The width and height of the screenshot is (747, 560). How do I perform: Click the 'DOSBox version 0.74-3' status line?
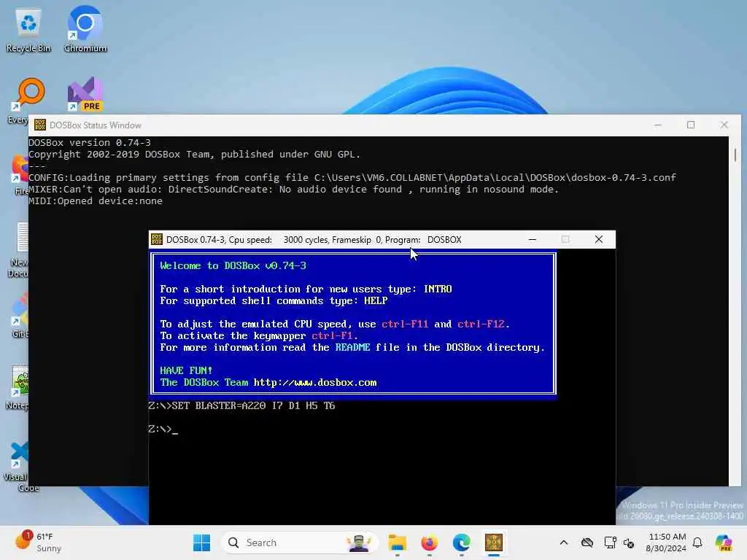tap(90, 142)
